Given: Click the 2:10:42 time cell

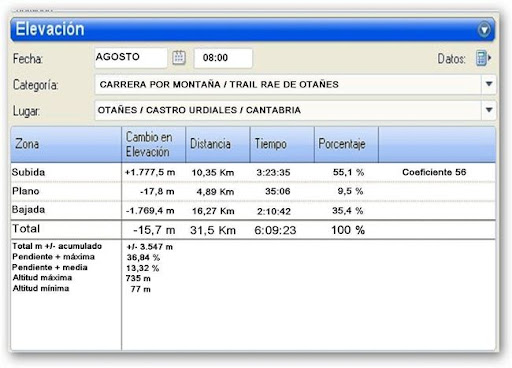Looking at the screenshot, I should pos(274,211).
